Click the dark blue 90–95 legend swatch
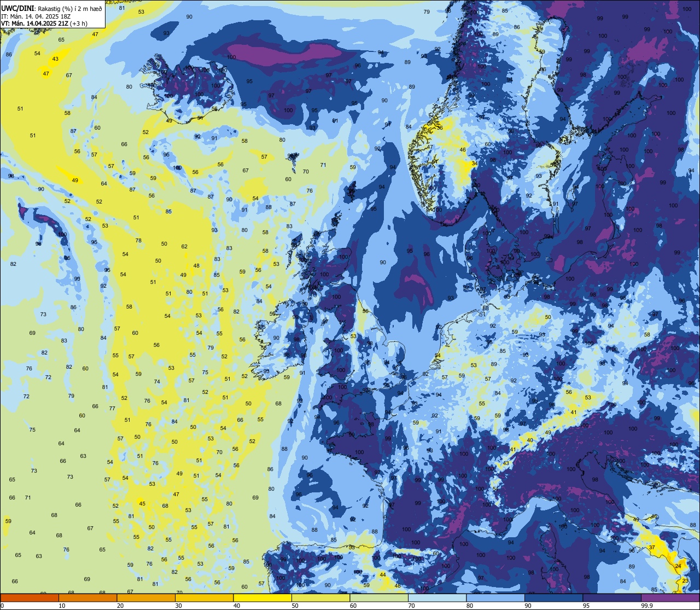The image size is (700, 610). [553, 597]
